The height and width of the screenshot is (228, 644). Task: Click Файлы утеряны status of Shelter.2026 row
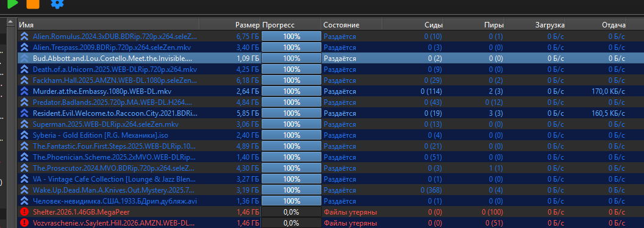(x=350, y=212)
